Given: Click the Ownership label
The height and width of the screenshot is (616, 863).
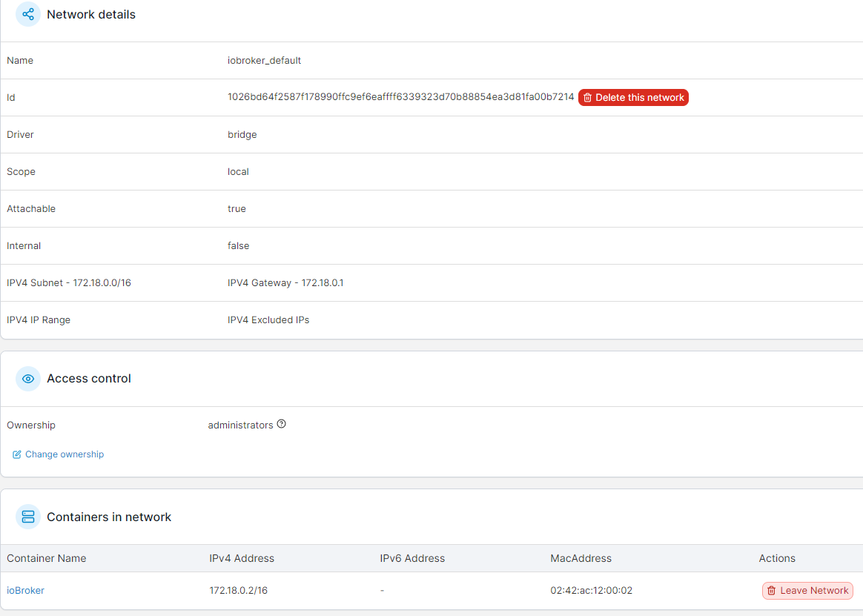Looking at the screenshot, I should click(31, 425).
